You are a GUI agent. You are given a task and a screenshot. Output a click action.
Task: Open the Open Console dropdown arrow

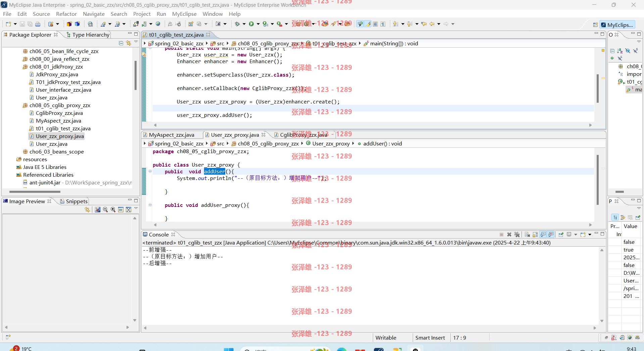click(x=590, y=234)
